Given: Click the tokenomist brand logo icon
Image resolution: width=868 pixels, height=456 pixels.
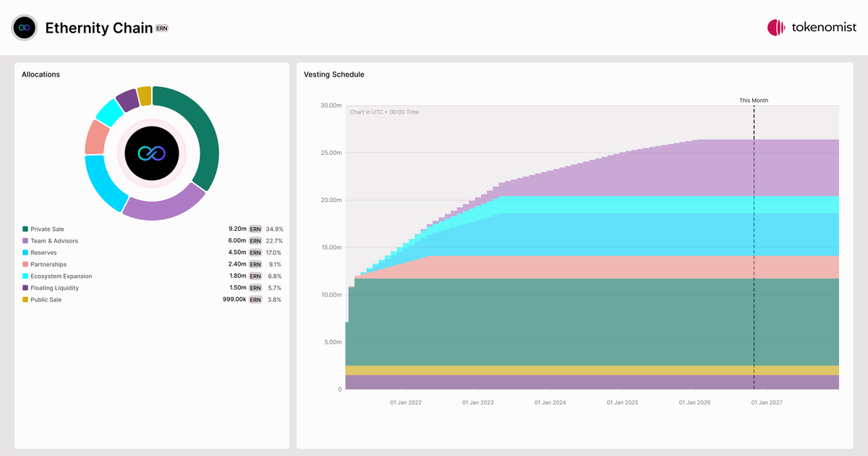Looking at the screenshot, I should click(x=776, y=28).
